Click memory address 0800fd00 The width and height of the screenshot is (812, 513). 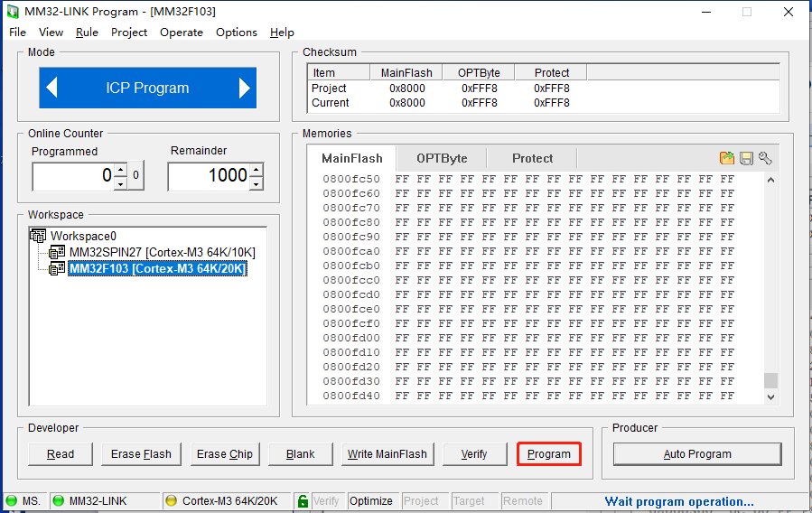(x=351, y=338)
